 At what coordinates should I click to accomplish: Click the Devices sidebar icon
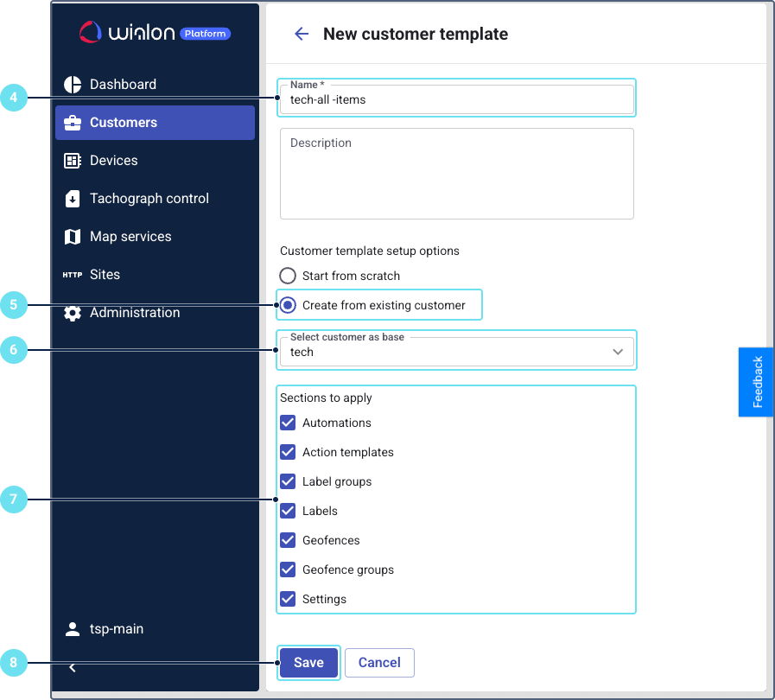click(x=73, y=161)
